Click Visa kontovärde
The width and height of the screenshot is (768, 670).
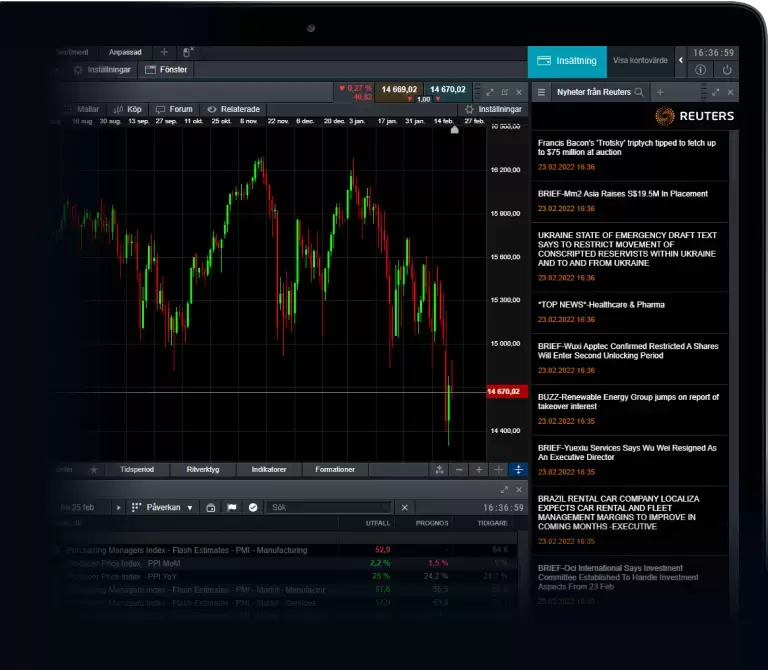(640, 60)
